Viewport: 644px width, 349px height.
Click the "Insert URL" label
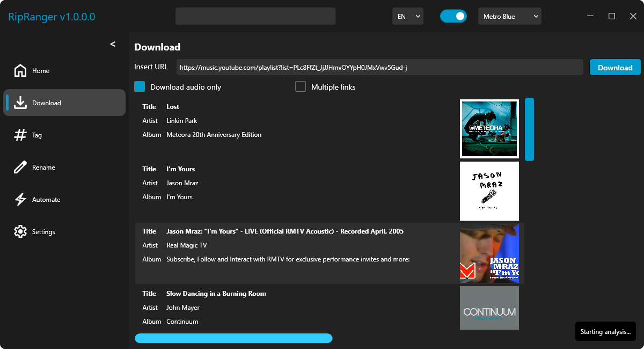point(151,67)
